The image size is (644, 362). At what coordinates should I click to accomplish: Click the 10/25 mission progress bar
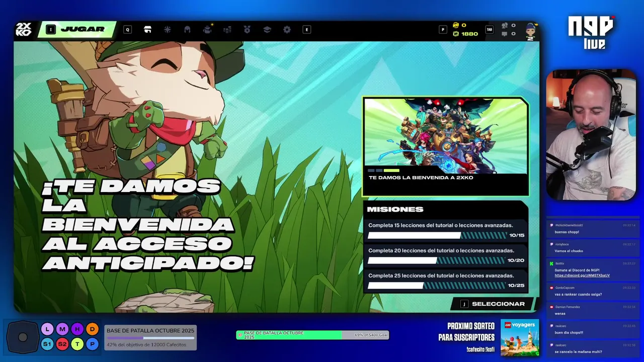pyautogui.click(x=436, y=286)
